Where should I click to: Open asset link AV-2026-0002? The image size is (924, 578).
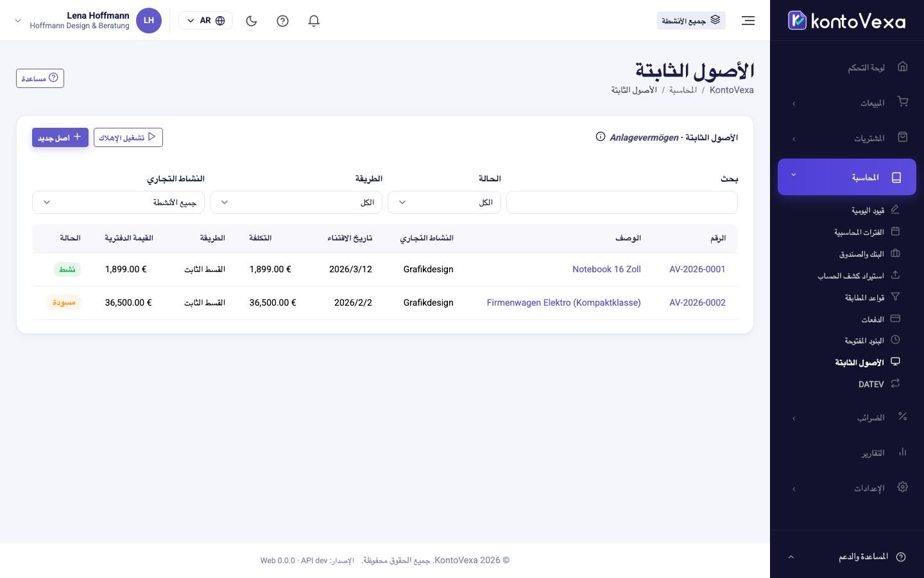pos(697,302)
